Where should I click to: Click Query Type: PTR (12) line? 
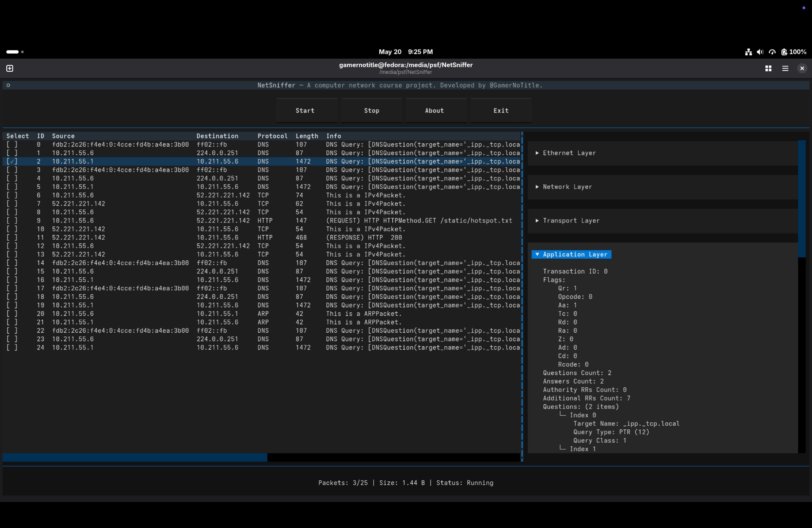click(611, 432)
